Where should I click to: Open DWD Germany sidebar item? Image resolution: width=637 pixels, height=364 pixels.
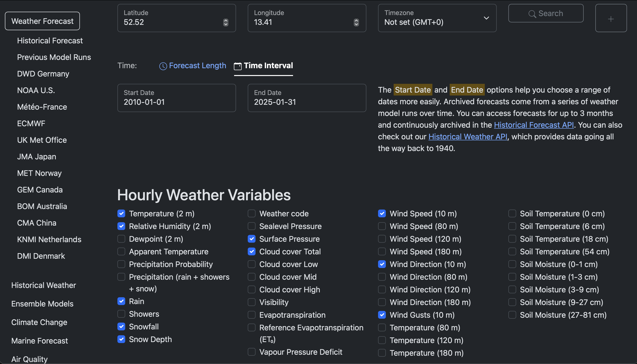(x=43, y=74)
